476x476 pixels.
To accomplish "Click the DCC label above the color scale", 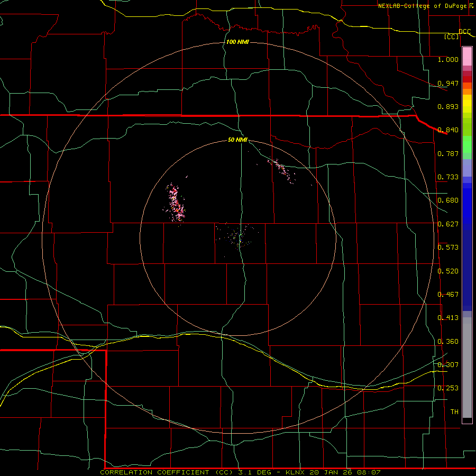I will click(465, 32).
